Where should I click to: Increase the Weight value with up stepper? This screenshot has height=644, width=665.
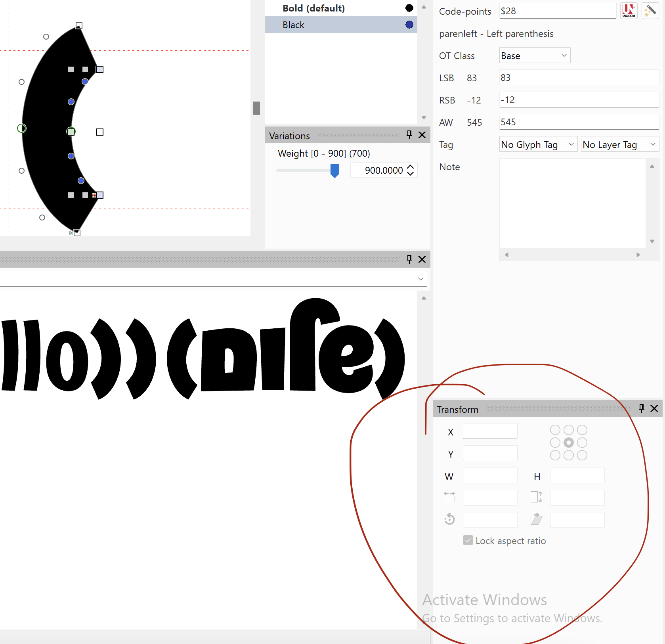[x=411, y=167]
